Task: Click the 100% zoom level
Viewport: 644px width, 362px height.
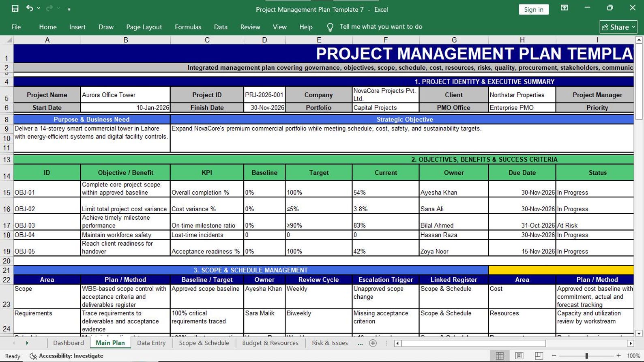Action: [633, 356]
